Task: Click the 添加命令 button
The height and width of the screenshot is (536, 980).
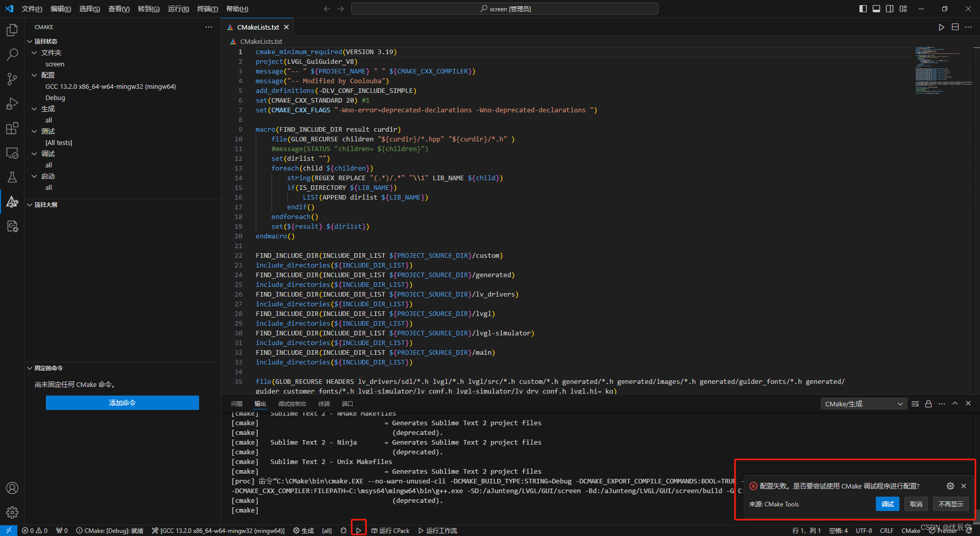Action: tap(122, 403)
